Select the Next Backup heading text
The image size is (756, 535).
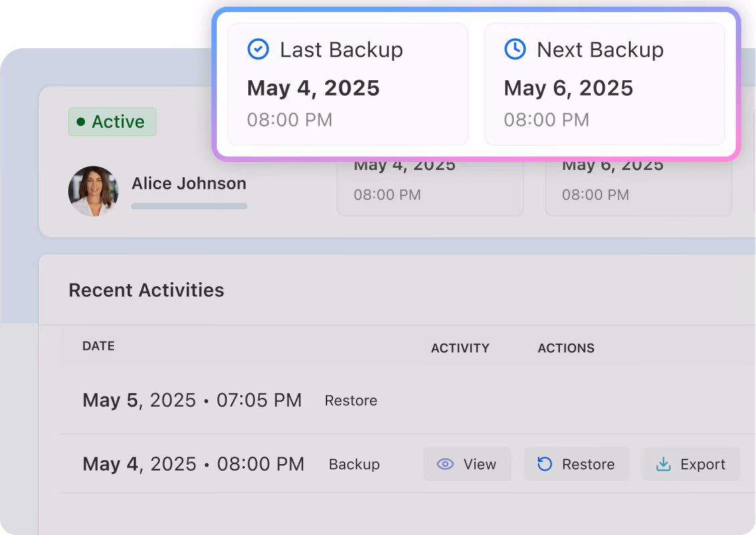click(600, 49)
